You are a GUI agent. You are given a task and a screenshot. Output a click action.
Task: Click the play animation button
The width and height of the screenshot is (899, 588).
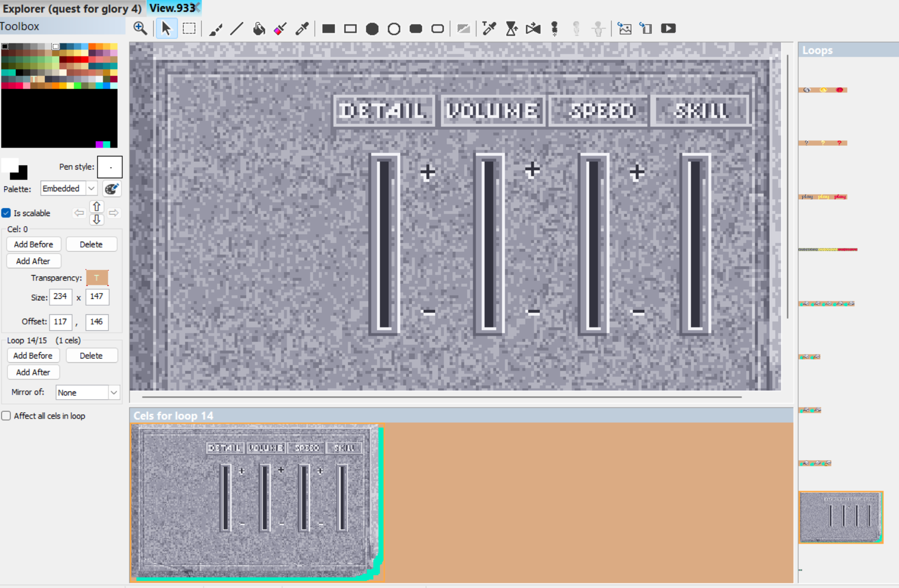point(668,29)
